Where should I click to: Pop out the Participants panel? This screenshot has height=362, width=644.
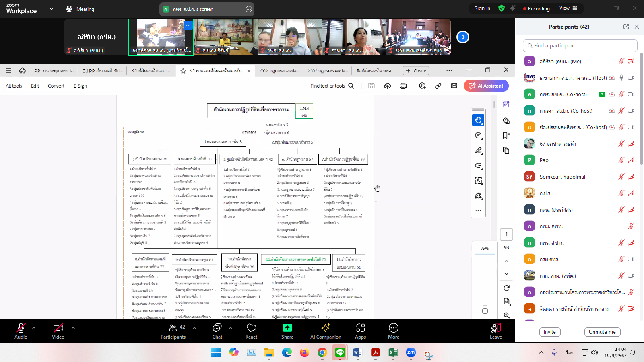pos(626,27)
